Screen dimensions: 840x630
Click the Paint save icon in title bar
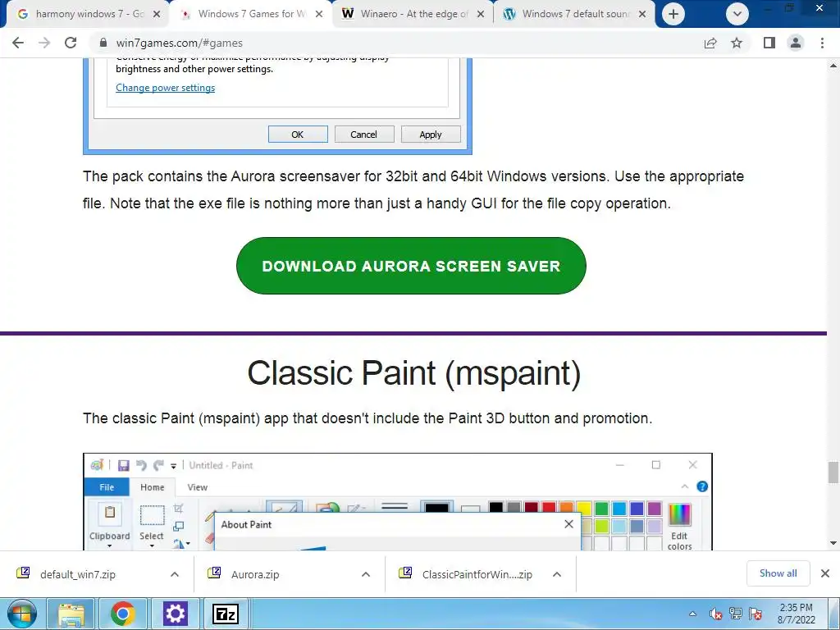point(124,465)
